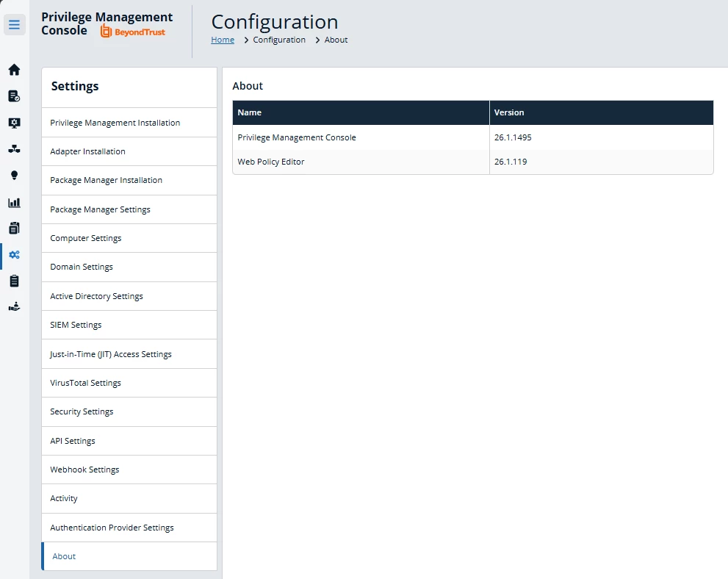
Task: Open the stacked documents reports icon
Action: click(15, 228)
